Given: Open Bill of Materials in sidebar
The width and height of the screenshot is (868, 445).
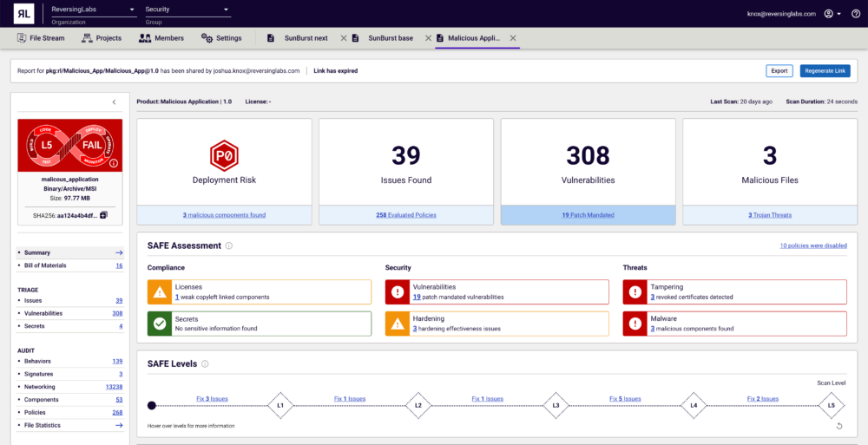Looking at the screenshot, I should (49, 265).
